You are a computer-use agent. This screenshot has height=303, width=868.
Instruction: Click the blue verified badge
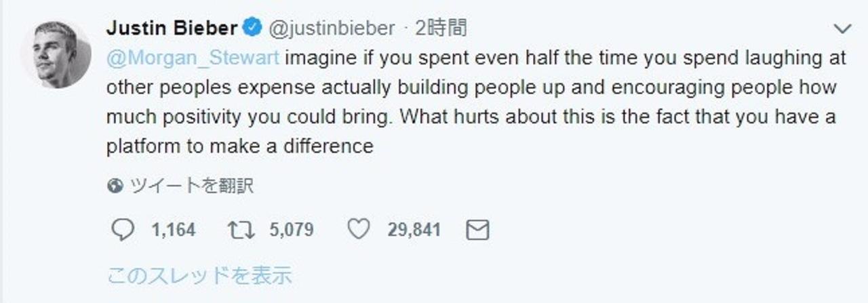pos(252,28)
